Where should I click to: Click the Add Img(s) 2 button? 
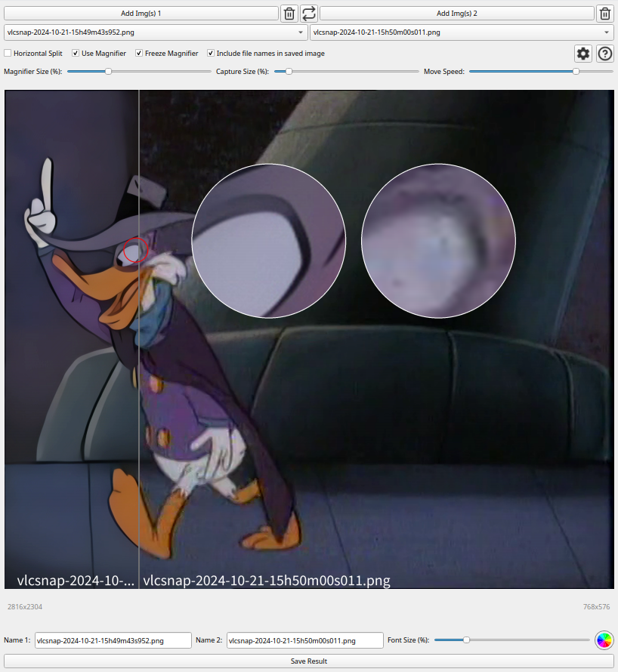(457, 14)
